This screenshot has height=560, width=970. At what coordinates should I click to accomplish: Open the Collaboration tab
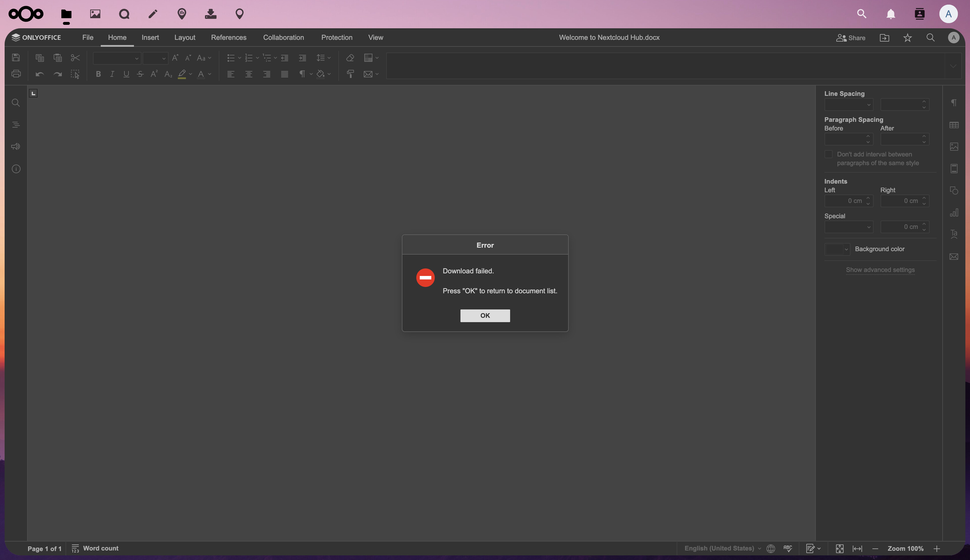[283, 38]
